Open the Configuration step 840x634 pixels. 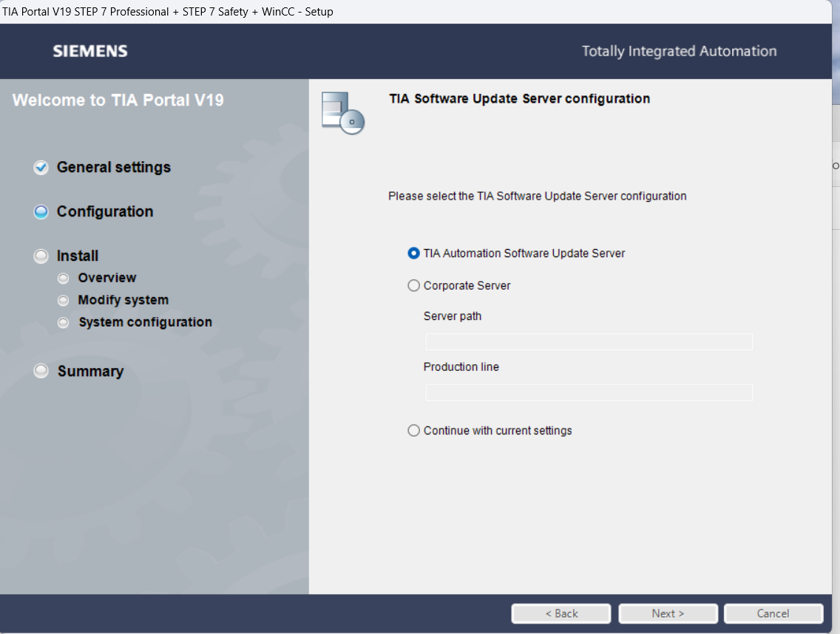(x=105, y=211)
